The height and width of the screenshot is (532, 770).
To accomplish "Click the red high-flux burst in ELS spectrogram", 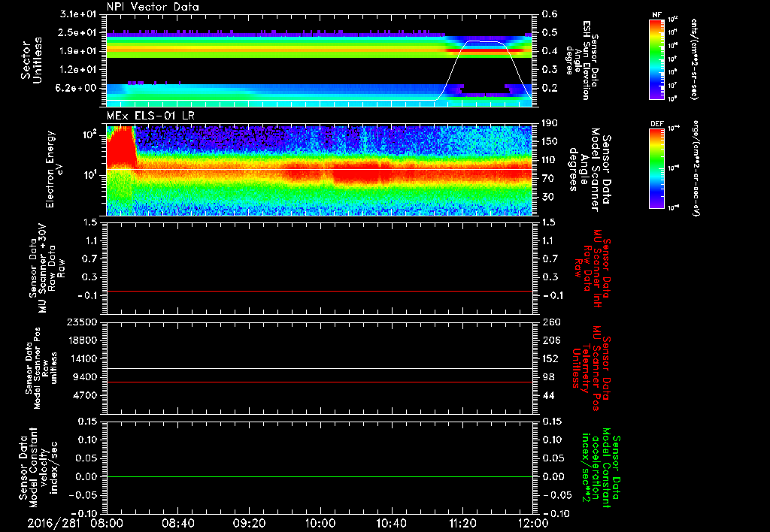I will pos(120,147).
